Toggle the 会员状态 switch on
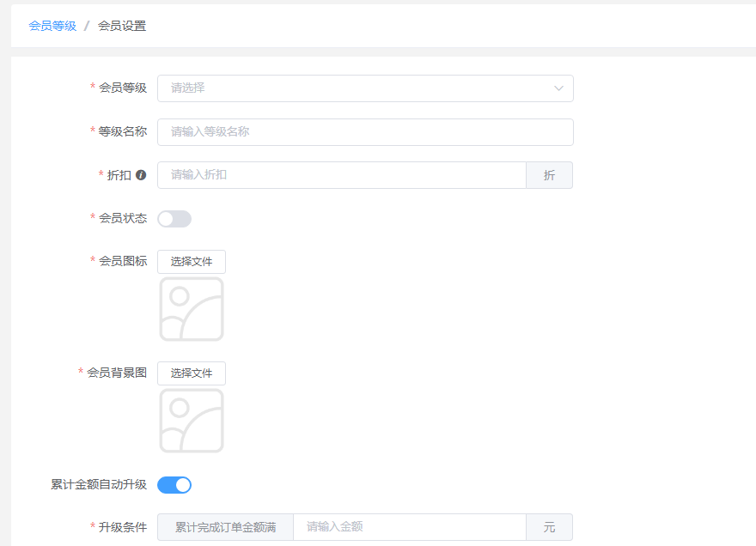The image size is (756, 546). point(174,219)
